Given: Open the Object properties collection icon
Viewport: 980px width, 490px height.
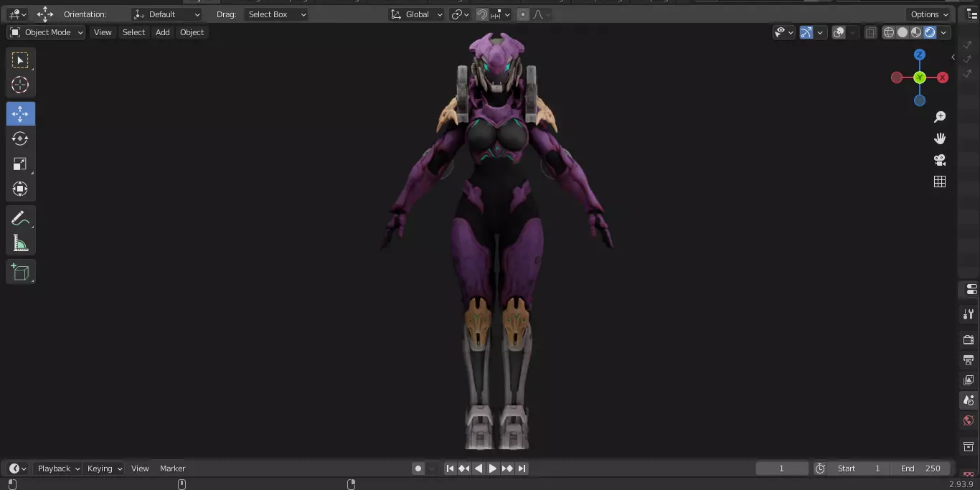Looking at the screenshot, I should pos(969,446).
